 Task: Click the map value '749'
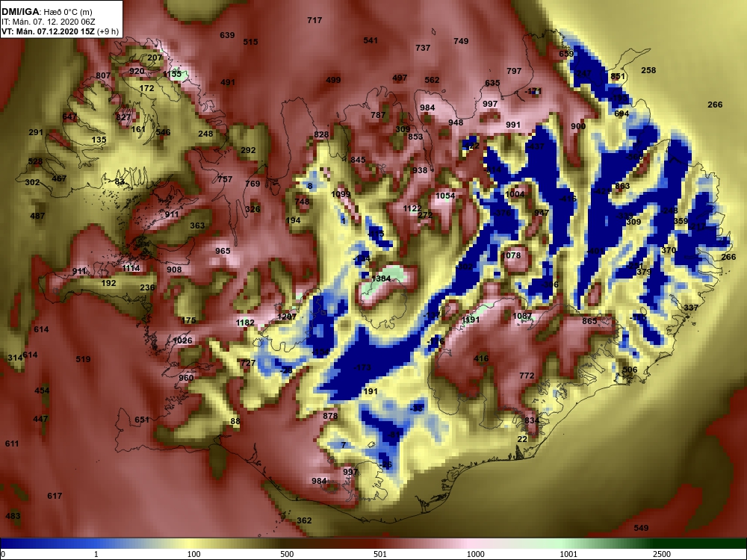461,41
